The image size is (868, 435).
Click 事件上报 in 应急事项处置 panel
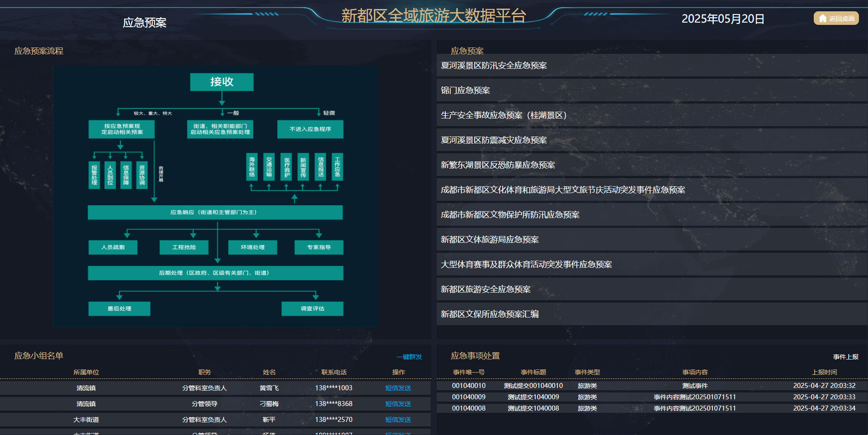[846, 357]
